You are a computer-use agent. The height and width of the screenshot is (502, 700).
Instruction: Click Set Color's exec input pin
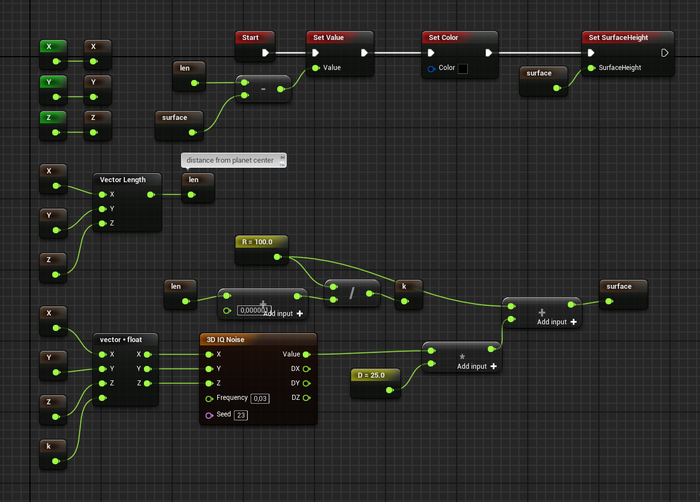(x=431, y=53)
